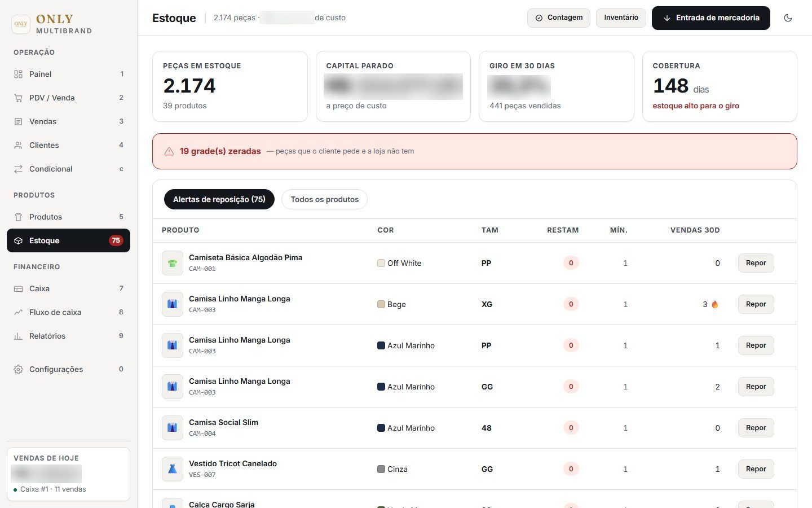Click the ONLY Multibrand logo icon
This screenshot has width=812, height=508.
21,24
